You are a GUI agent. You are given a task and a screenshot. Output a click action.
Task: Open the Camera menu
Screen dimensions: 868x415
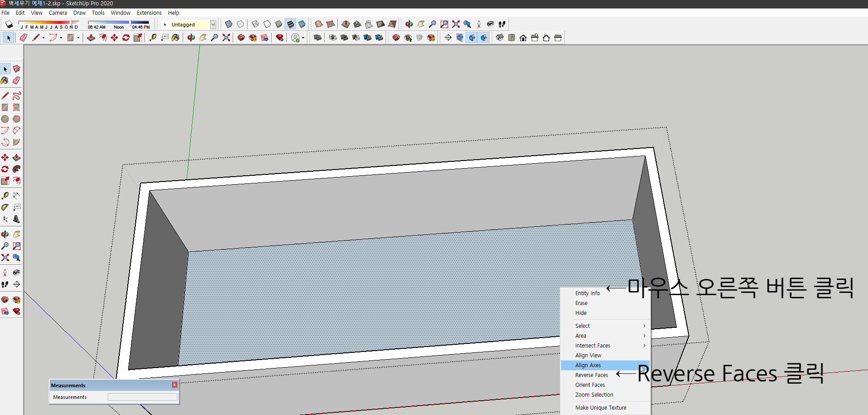58,13
